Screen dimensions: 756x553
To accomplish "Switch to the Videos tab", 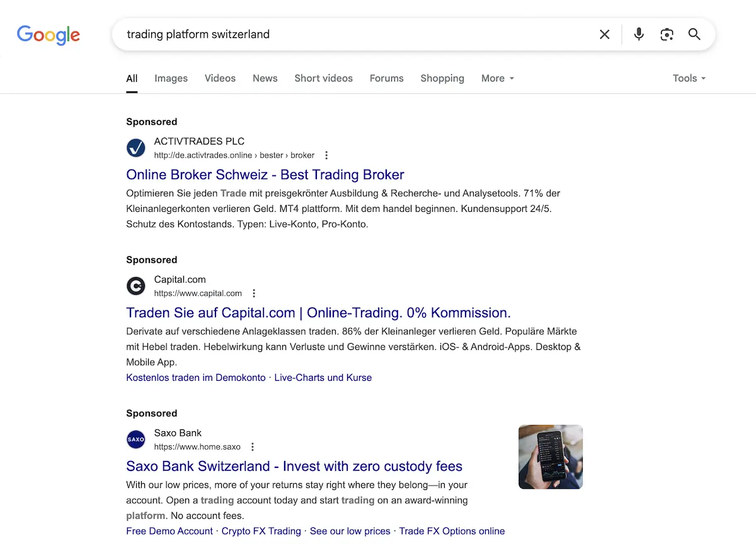I will 220,78.
